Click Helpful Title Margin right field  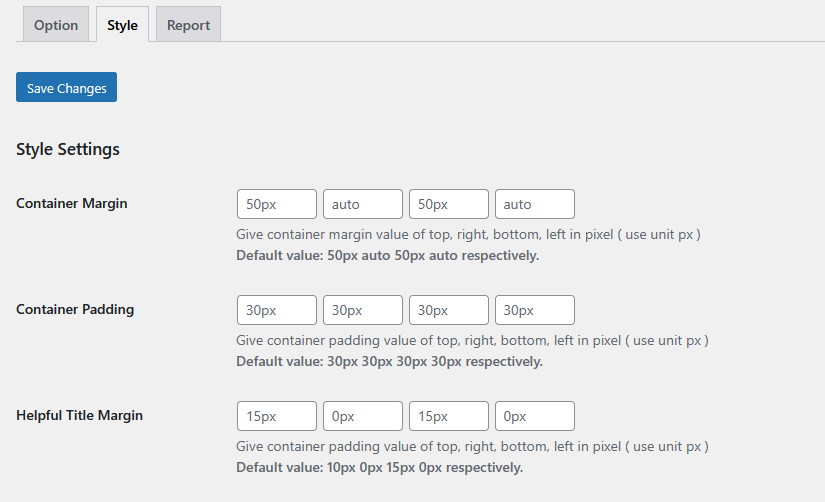point(363,416)
